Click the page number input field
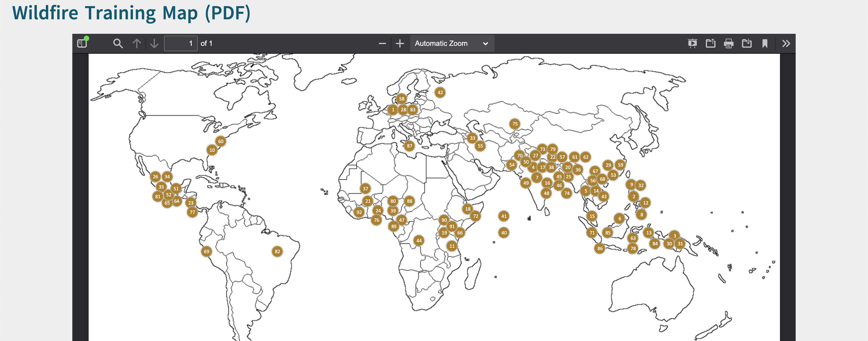 coord(181,43)
